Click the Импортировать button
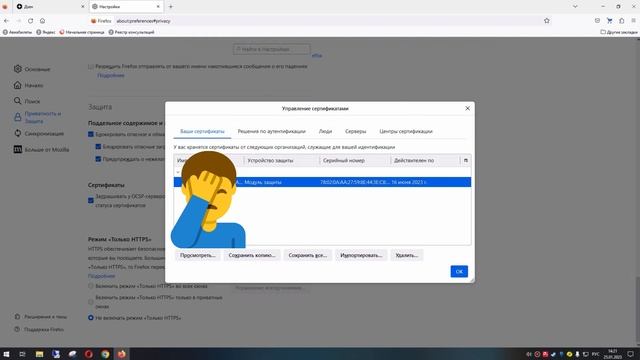The width and height of the screenshot is (640, 360). point(361,255)
